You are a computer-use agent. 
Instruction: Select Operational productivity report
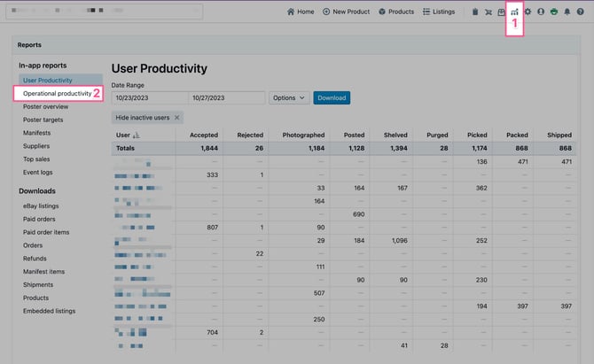[x=57, y=93]
